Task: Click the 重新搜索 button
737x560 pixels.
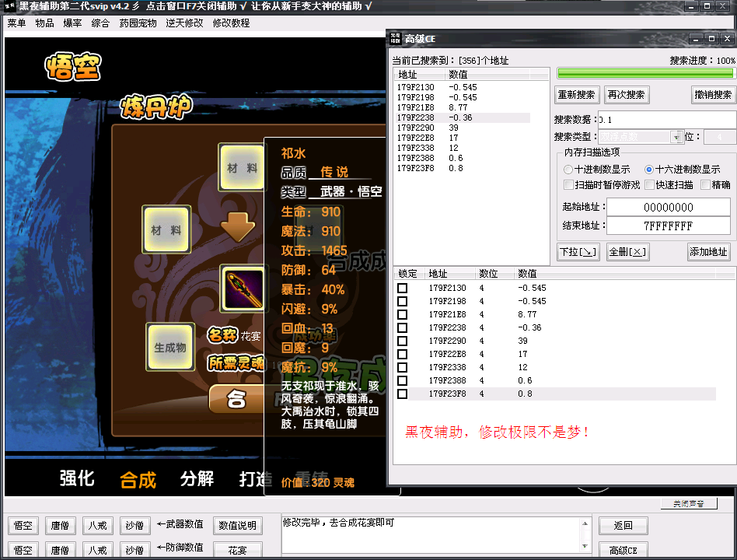Action: [x=577, y=95]
